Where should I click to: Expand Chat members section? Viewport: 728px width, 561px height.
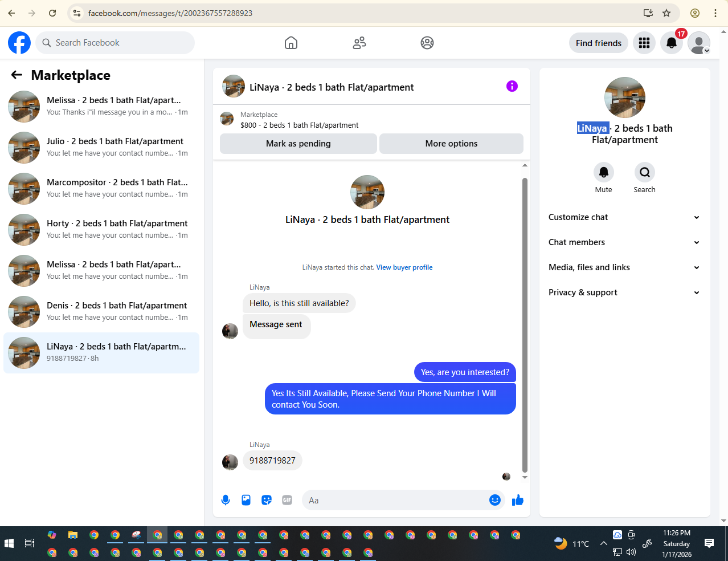[624, 242]
